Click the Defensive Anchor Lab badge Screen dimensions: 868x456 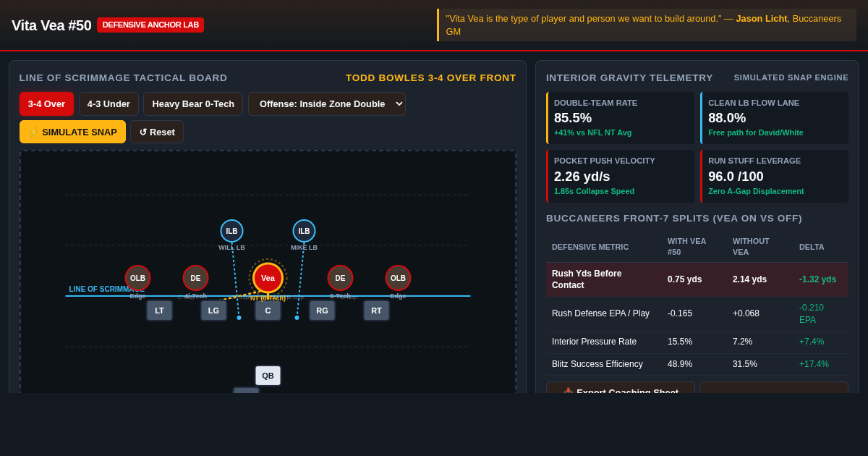tap(150, 25)
